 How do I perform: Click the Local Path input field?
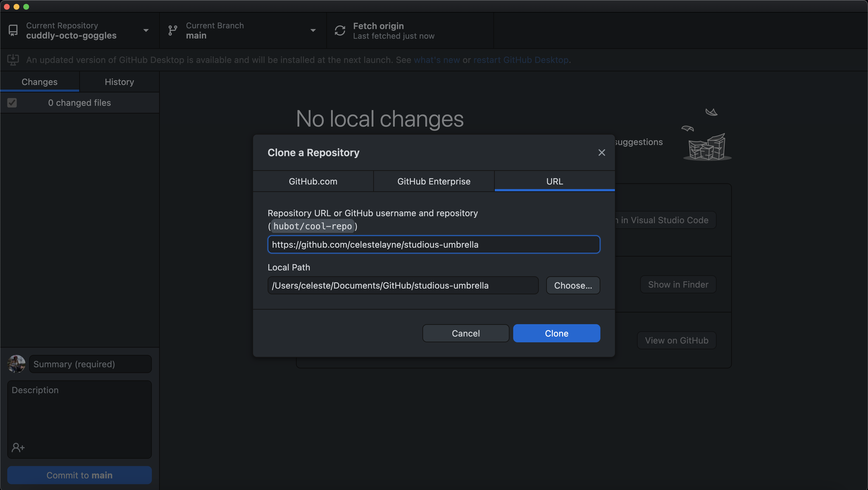(x=403, y=285)
